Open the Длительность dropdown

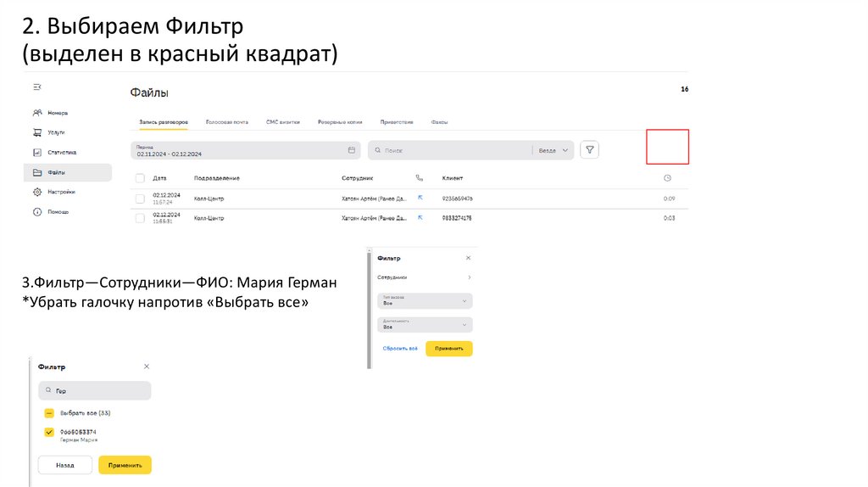click(x=425, y=325)
